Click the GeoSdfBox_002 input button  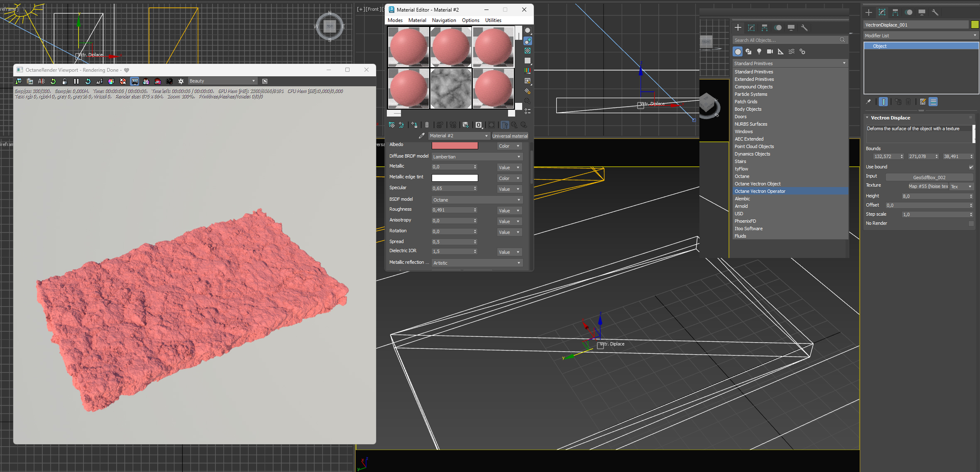(x=929, y=178)
